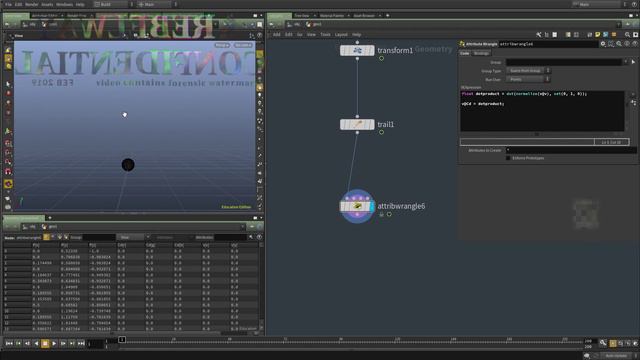Click the Auto Update status button
This screenshot has width=640, height=360.
[616, 356]
